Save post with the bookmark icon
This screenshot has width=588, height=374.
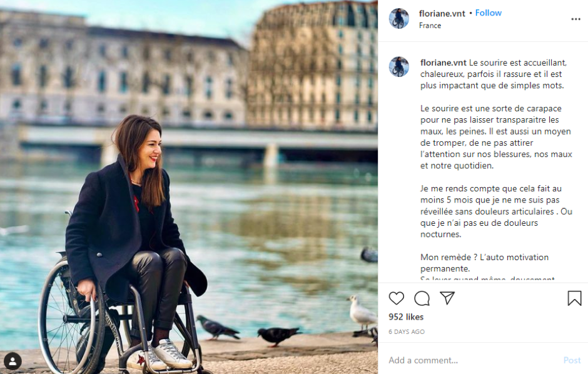click(x=574, y=298)
